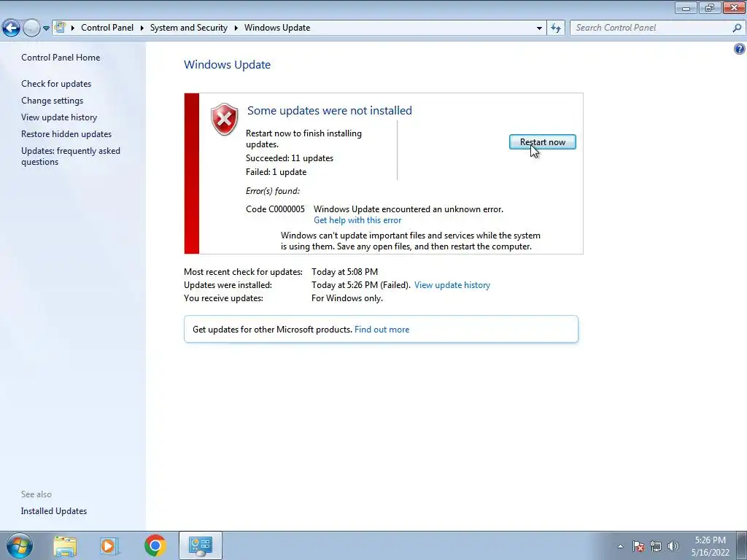Image resolution: width=747 pixels, height=560 pixels.
Task: Click the Forward navigation arrow
Action: 31,28
